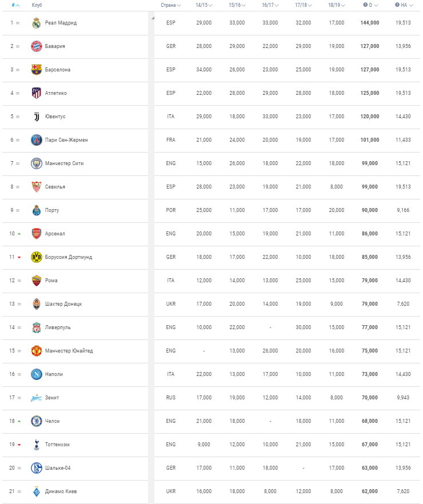Screen dimensions: 423x504
Task: Click the help icon beside НА column
Action: click(397, 5)
